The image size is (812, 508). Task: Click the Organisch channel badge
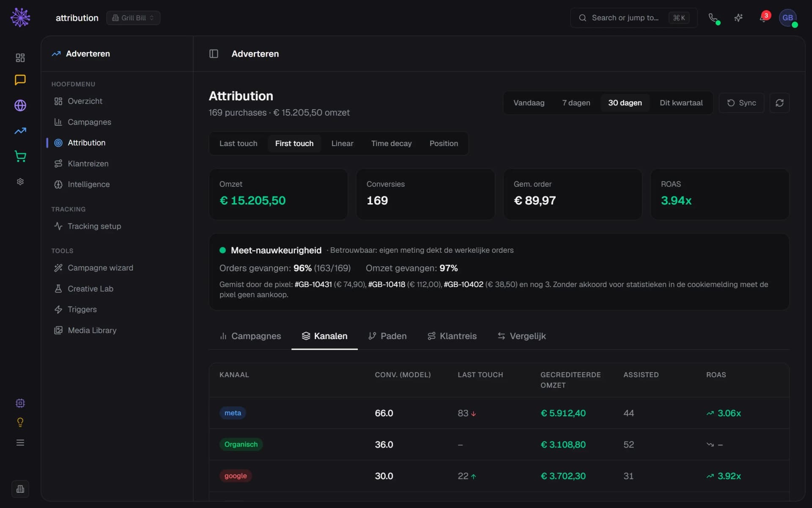point(241,444)
